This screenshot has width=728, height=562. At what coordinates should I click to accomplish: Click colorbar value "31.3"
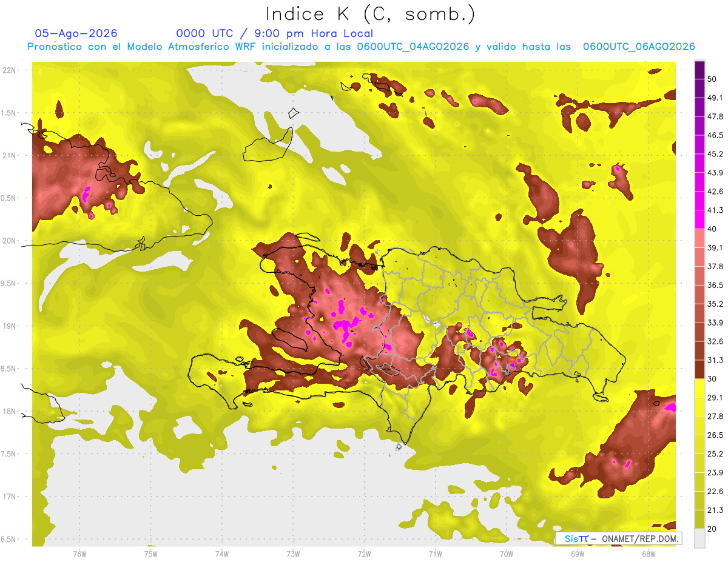click(715, 360)
